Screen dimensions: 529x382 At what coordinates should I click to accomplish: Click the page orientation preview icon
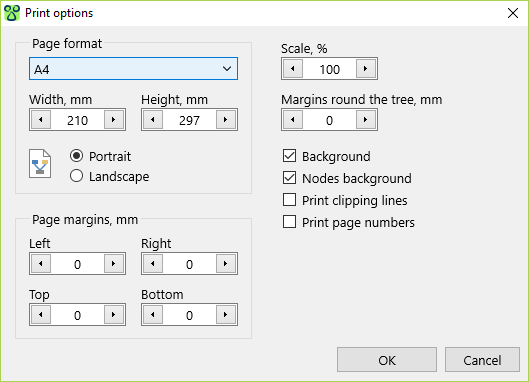40,164
